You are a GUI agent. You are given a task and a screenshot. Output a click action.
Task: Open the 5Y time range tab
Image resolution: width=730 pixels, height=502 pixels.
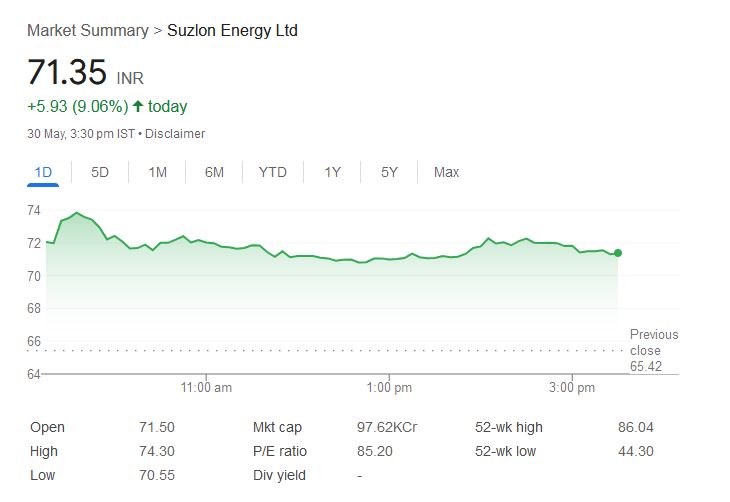tap(389, 172)
